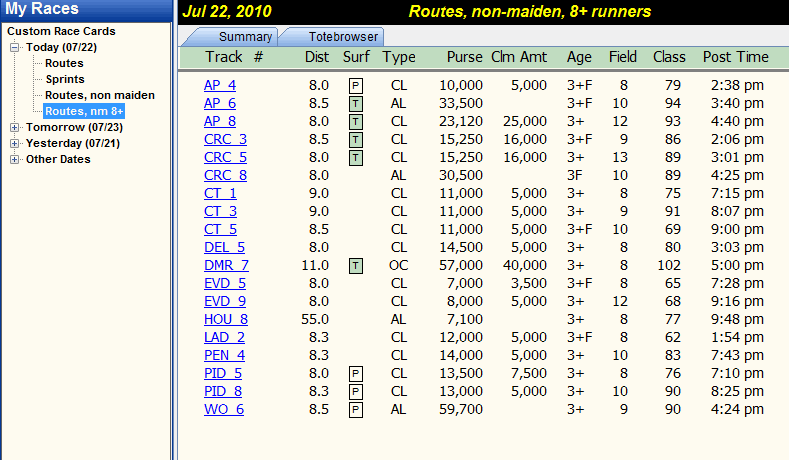Image resolution: width=789 pixels, height=460 pixels.
Task: Click the 55.0 distance value
Action: pos(315,320)
